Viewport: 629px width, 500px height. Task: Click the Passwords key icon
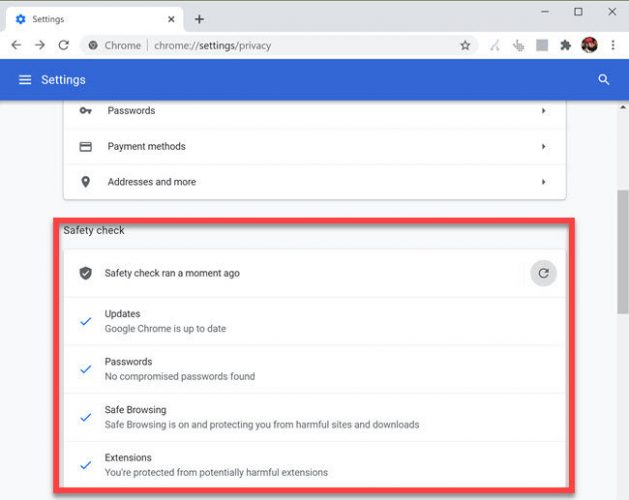pos(85,110)
